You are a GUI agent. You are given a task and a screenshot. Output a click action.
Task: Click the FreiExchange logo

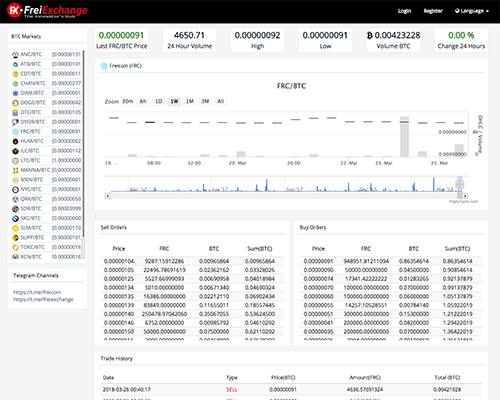click(47, 11)
